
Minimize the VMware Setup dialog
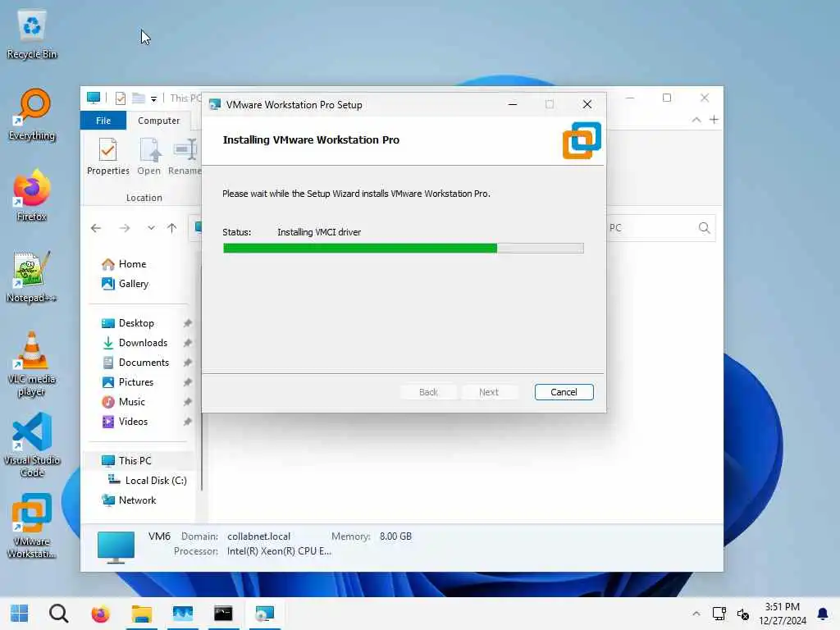[512, 104]
